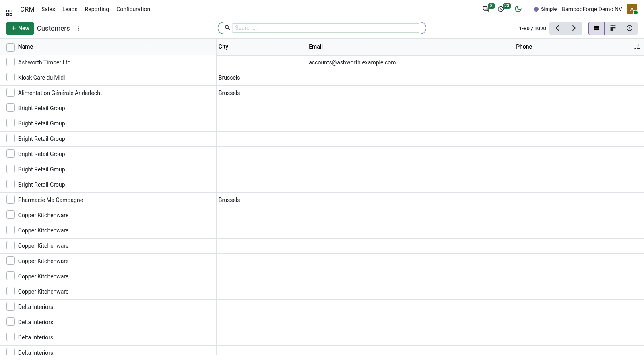This screenshot has width=644, height=362.
Task: Select Alimentation Générale Anderlecht checkbox
Action: [11, 93]
